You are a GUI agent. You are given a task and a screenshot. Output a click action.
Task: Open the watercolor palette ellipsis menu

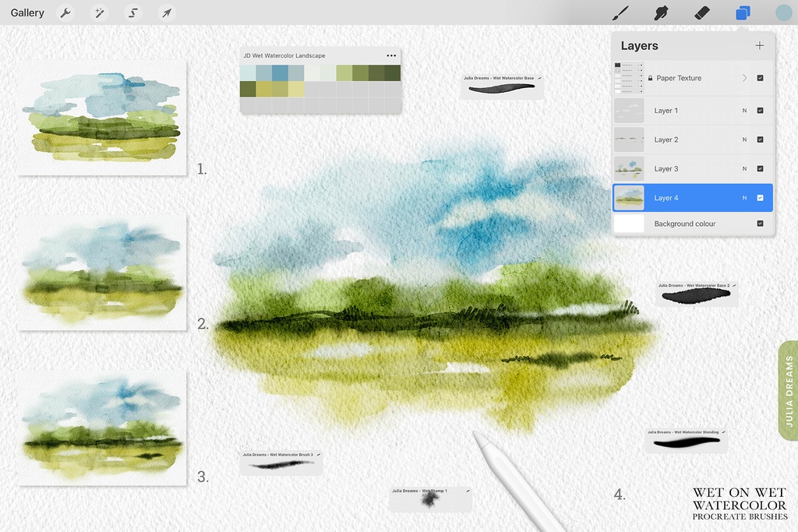tap(390, 55)
